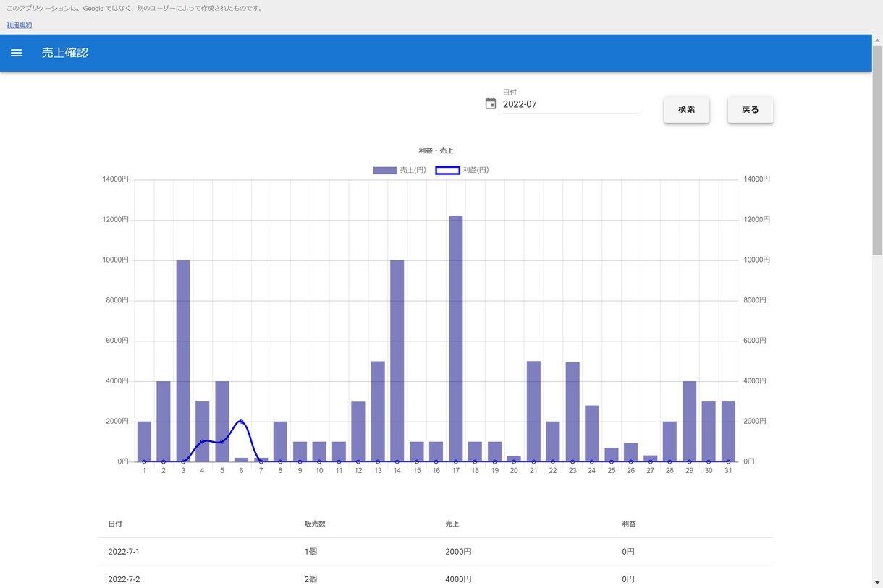Viewport: 883px width, 588px height.
Task: Click the 利益・売上 chart title
Action: click(436, 150)
